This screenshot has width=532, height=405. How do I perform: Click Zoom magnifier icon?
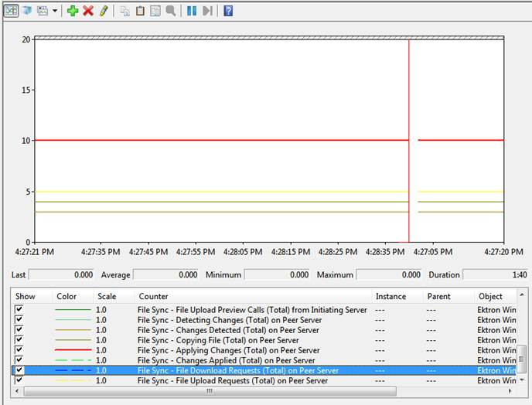pos(171,11)
